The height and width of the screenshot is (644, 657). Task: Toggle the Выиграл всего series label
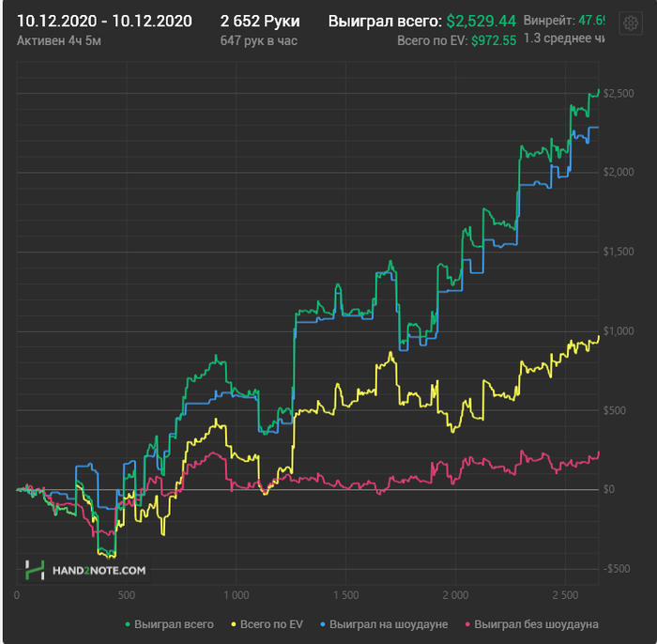click(174, 624)
